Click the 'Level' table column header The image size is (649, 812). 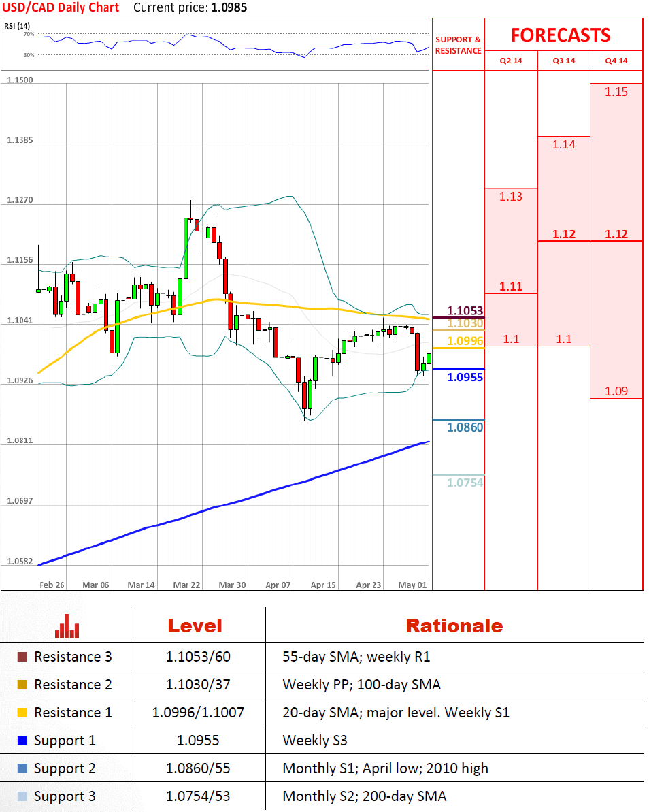(195, 626)
